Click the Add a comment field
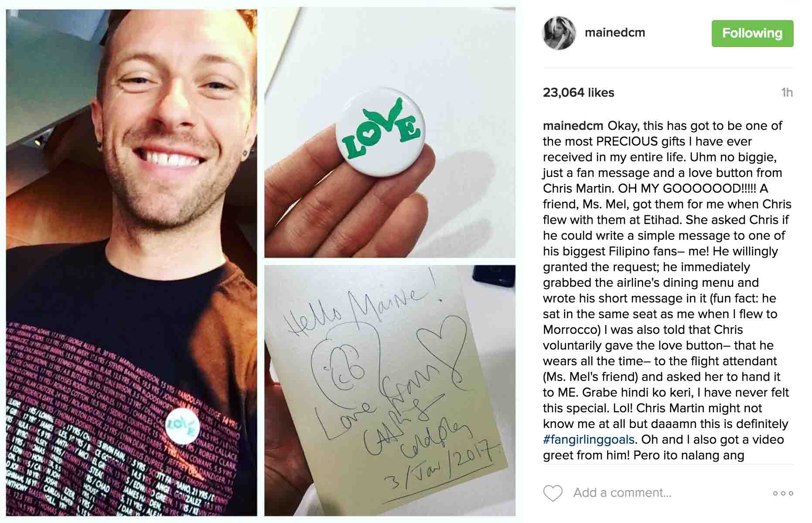The image size is (812, 523). pyautogui.click(x=622, y=493)
